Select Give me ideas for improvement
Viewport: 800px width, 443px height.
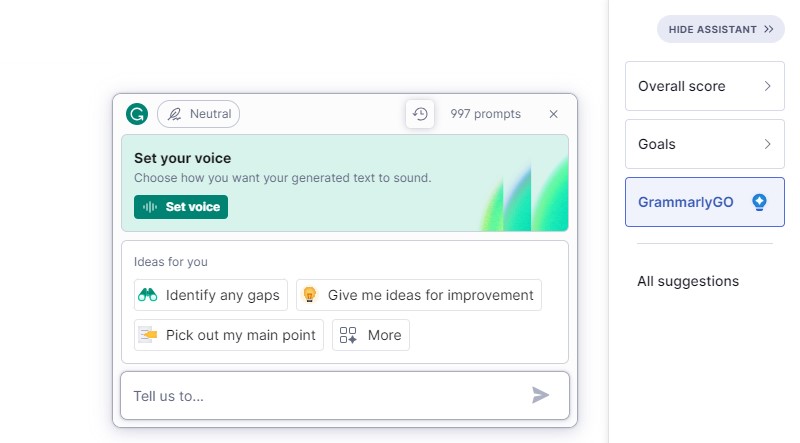(x=430, y=295)
